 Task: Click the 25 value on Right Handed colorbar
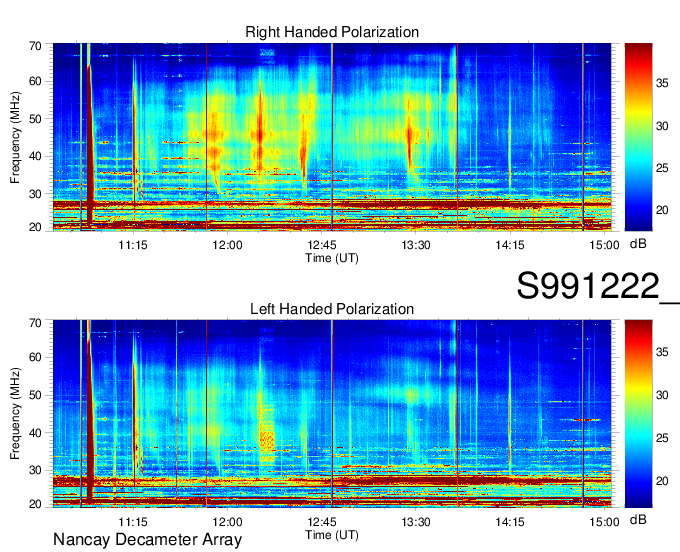pos(662,168)
